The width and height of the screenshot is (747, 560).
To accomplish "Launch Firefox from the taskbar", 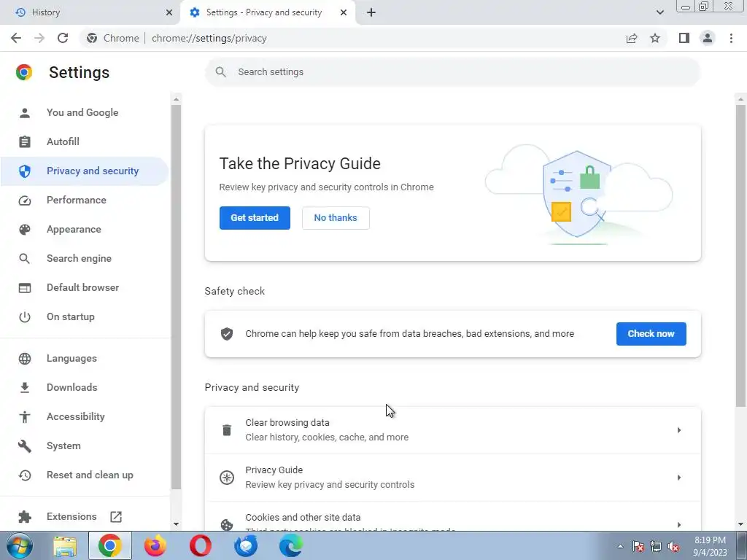I will (x=155, y=545).
